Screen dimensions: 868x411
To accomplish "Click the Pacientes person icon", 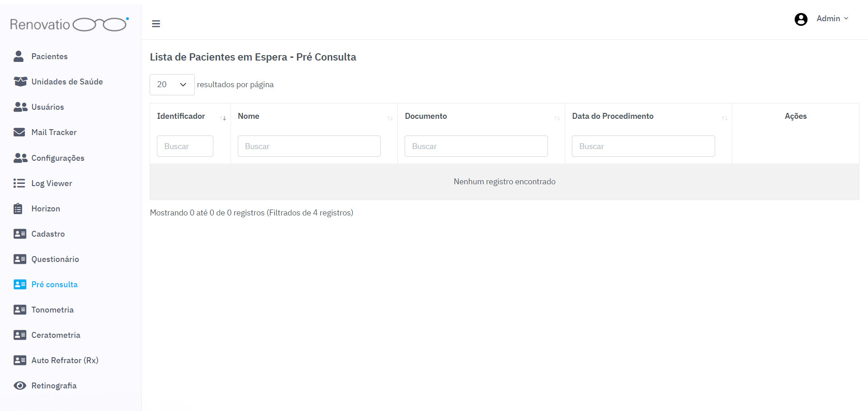I will coord(19,56).
